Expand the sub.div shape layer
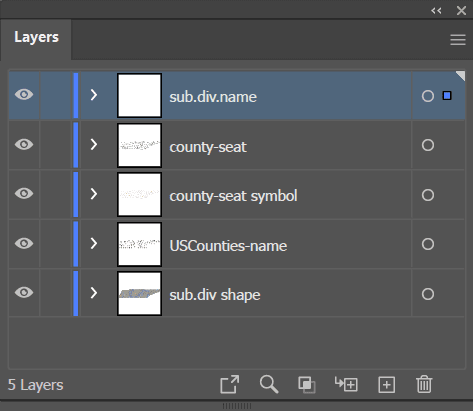This screenshot has width=473, height=411. coord(94,293)
